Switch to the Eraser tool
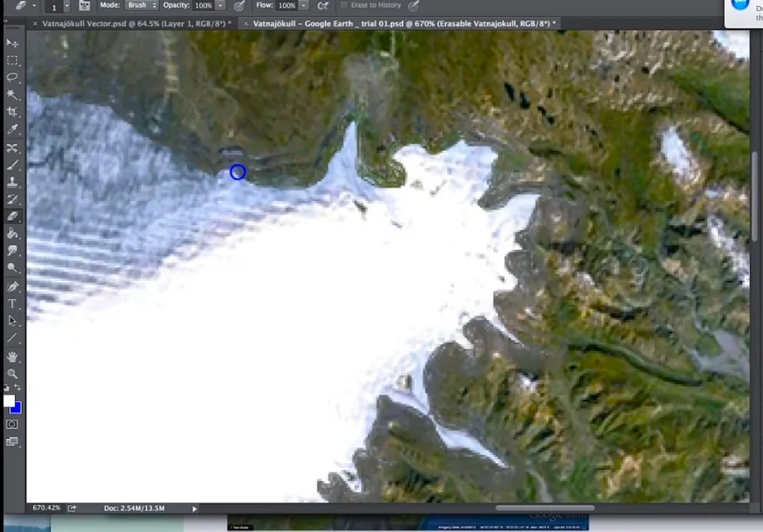This screenshot has height=532, width=763. tap(13, 216)
